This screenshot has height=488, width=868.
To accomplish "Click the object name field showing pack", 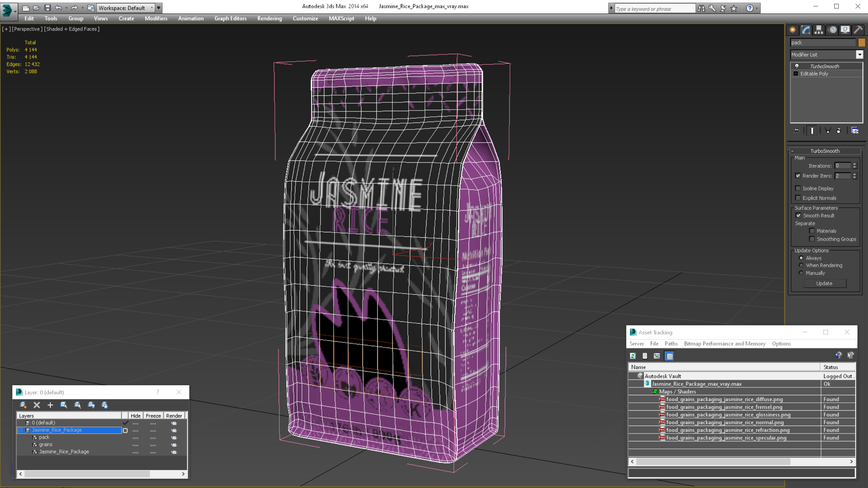I will (x=823, y=42).
